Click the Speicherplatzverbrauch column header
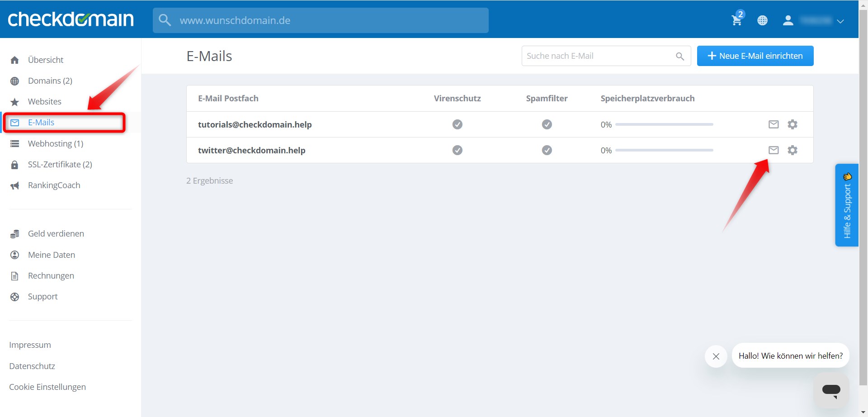The height and width of the screenshot is (417, 868). (647, 98)
